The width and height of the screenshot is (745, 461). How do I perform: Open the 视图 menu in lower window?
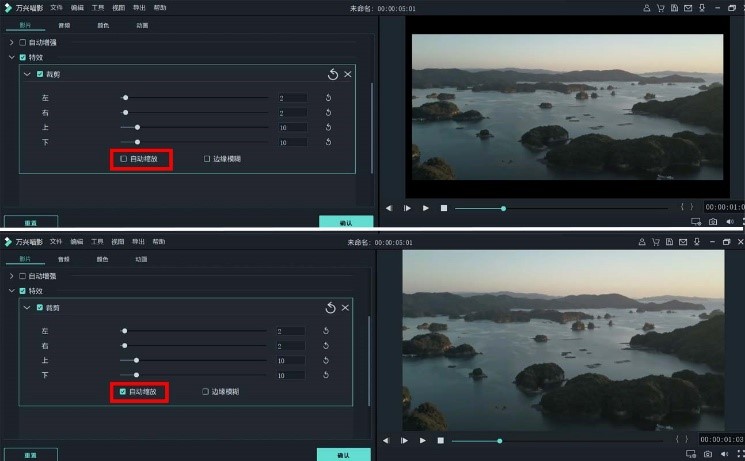[x=118, y=241]
